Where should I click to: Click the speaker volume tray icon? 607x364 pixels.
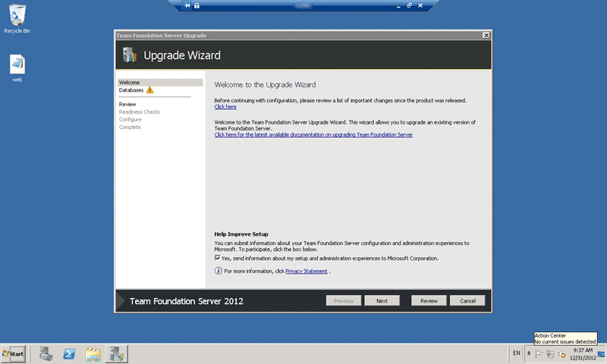point(561,354)
